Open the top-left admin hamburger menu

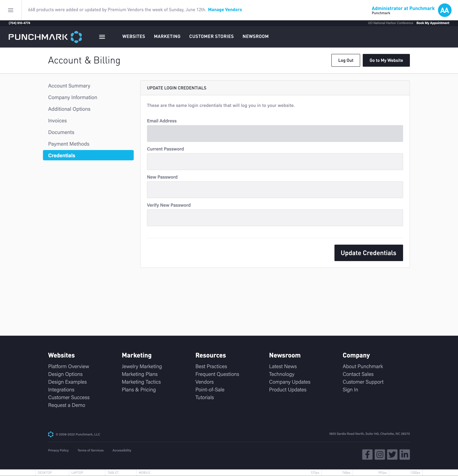tap(10, 10)
